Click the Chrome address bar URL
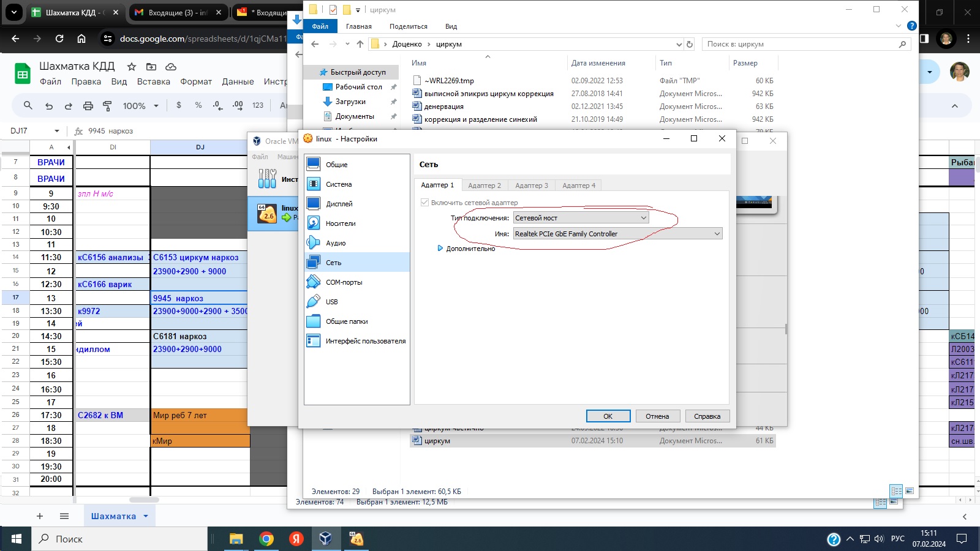This screenshot has height=551, width=980. (203, 39)
